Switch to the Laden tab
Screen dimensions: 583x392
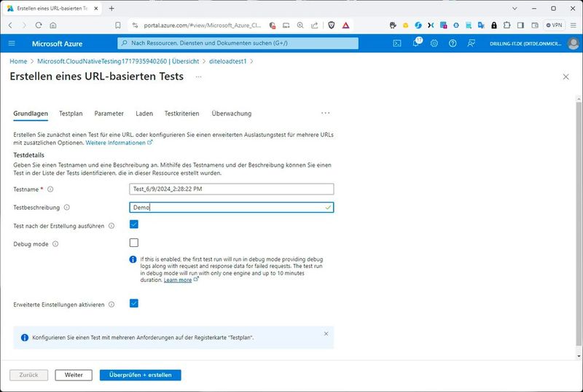coord(144,114)
